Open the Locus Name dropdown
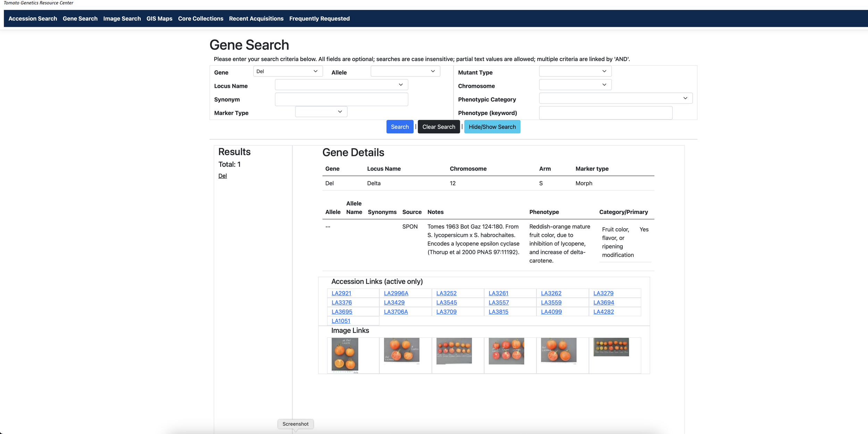This screenshot has height=434, width=868. point(341,85)
